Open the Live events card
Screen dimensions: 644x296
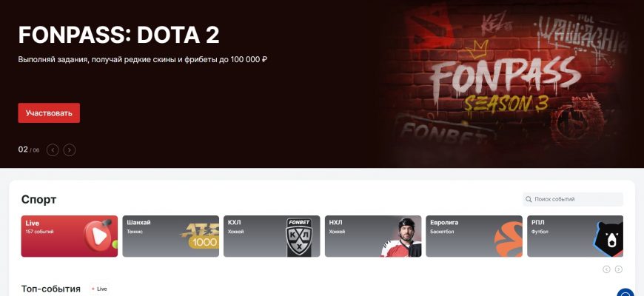(x=70, y=236)
